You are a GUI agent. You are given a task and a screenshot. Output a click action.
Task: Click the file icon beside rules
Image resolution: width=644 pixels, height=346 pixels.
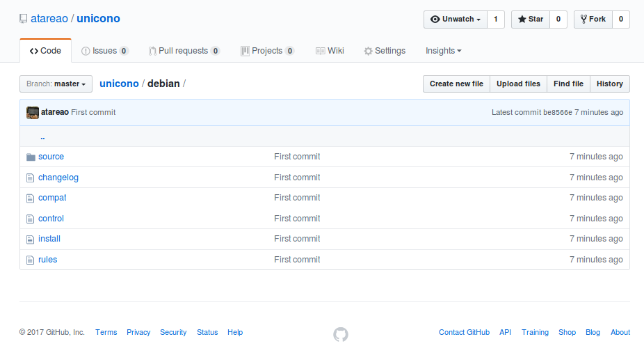click(x=30, y=260)
